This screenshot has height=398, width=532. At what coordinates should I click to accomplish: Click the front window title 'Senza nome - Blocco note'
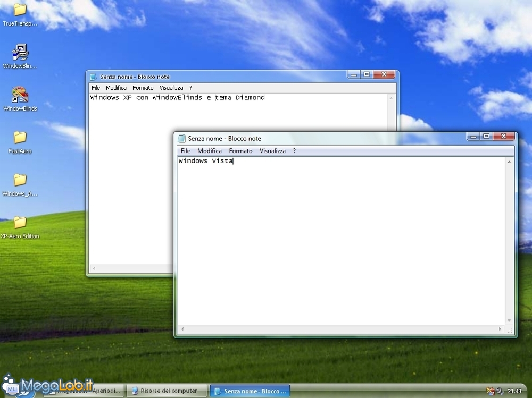coord(225,138)
